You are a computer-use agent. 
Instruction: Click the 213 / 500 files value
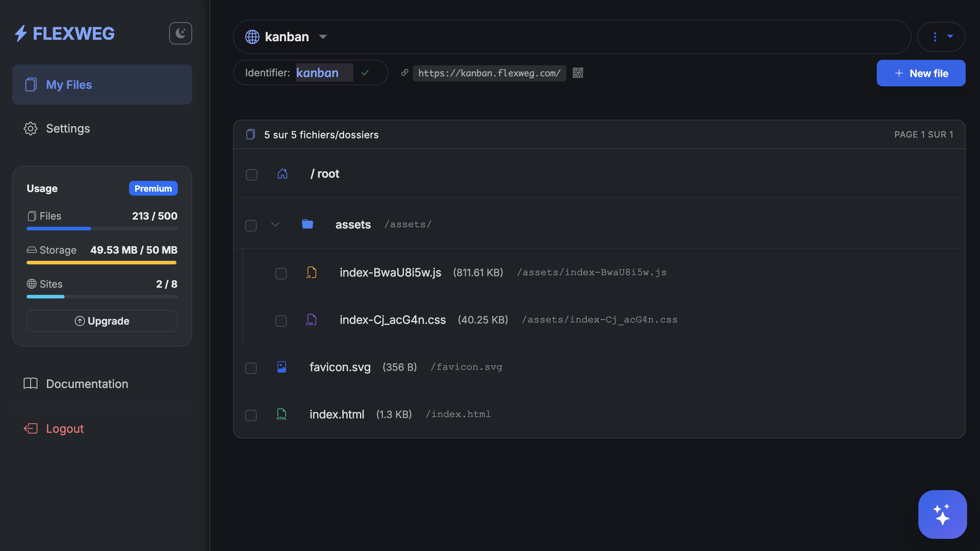click(x=155, y=216)
